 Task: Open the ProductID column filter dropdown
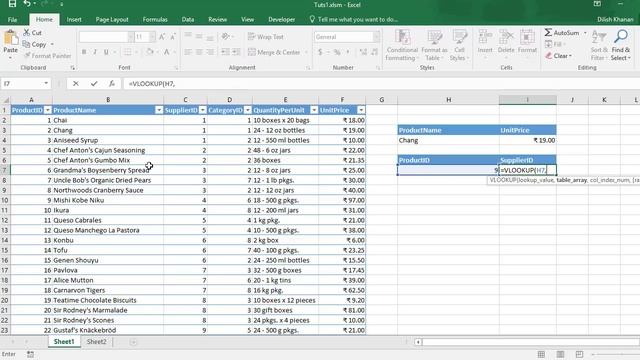click(47, 110)
